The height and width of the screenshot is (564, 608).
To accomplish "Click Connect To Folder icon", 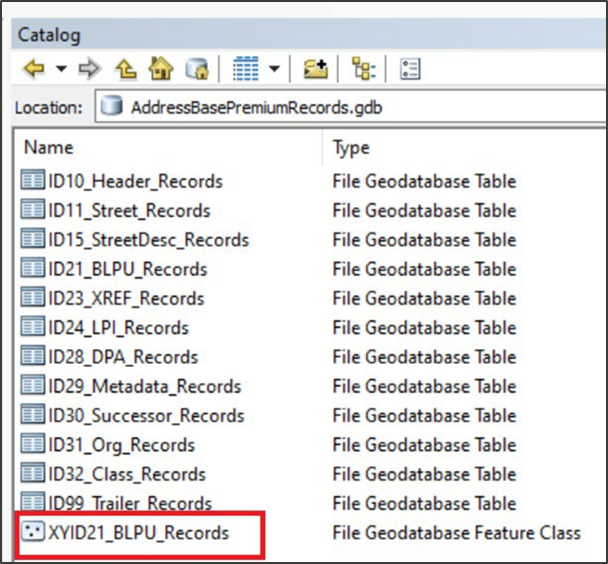I will coord(316,69).
